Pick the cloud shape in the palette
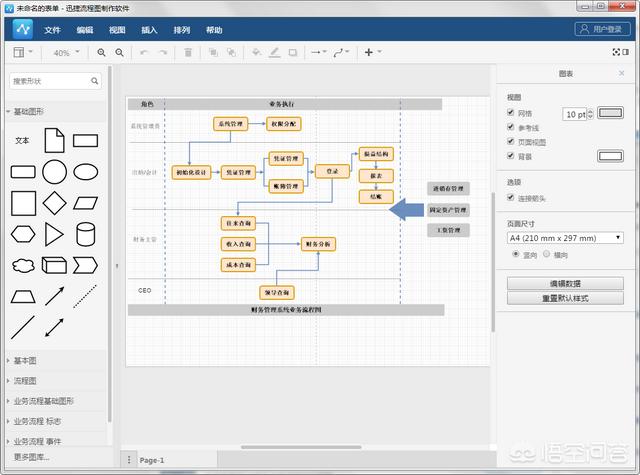The image size is (640, 475). pyautogui.click(x=23, y=266)
